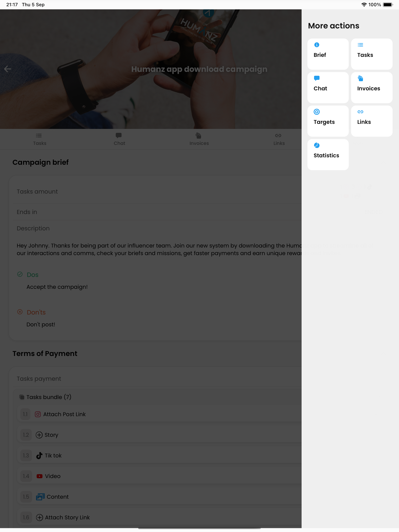Click the image gallery icon beside Content
The height and width of the screenshot is (532, 399).
pos(40,497)
